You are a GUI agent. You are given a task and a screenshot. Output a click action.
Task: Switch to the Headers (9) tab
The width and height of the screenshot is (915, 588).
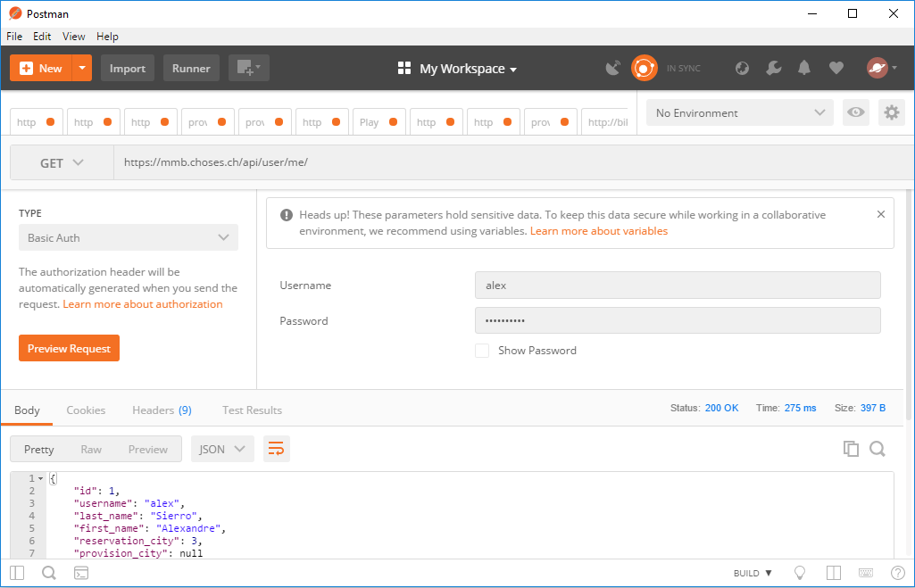click(x=162, y=410)
